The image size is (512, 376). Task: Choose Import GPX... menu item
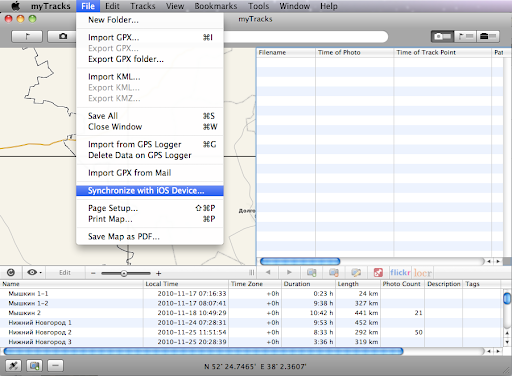pos(150,37)
